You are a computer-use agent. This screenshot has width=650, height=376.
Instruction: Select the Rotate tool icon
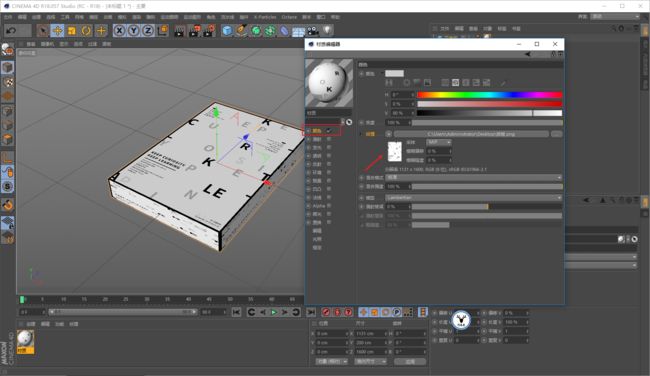(86, 31)
